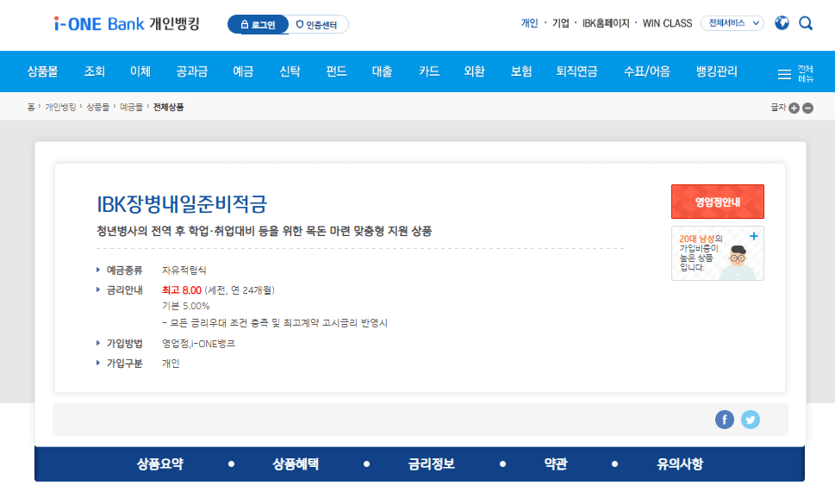This screenshot has width=835, height=504.
Task: Open the 상품몰 menu
Action: point(42,72)
